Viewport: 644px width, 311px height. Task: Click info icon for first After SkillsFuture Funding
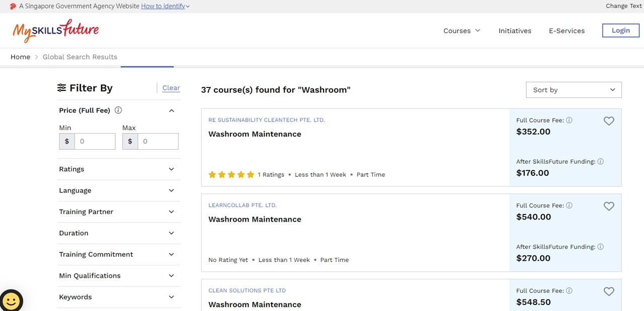(x=600, y=162)
